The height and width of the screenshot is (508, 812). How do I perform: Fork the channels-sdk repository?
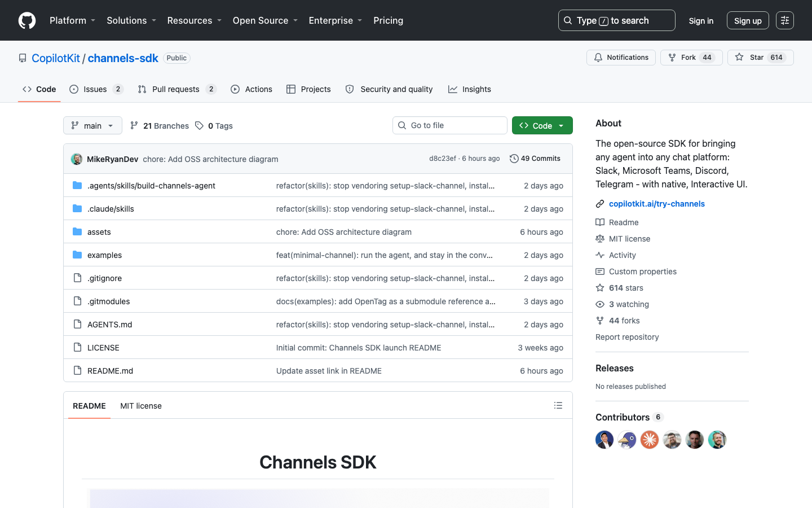tap(691, 58)
